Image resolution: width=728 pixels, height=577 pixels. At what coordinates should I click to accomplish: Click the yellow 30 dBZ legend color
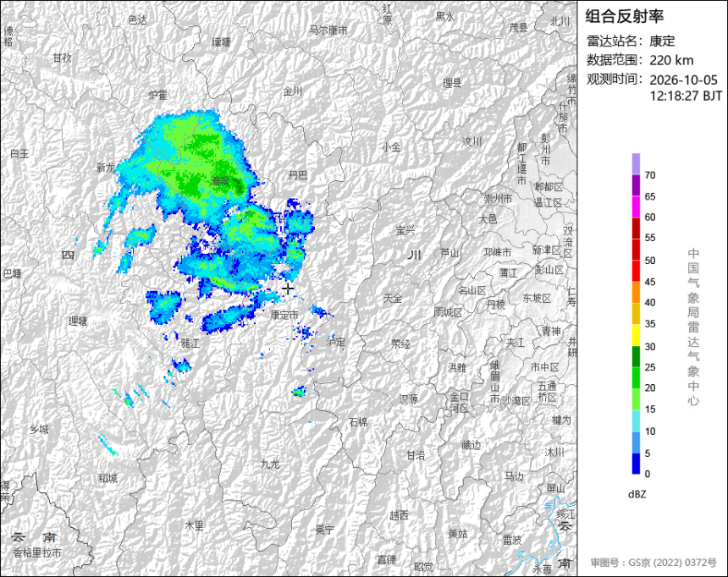pyautogui.click(x=636, y=335)
